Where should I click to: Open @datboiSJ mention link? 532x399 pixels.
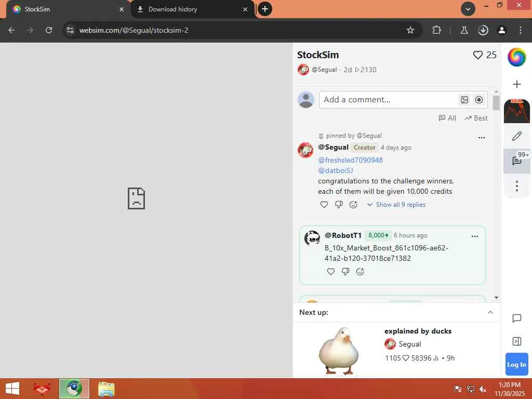(x=335, y=170)
